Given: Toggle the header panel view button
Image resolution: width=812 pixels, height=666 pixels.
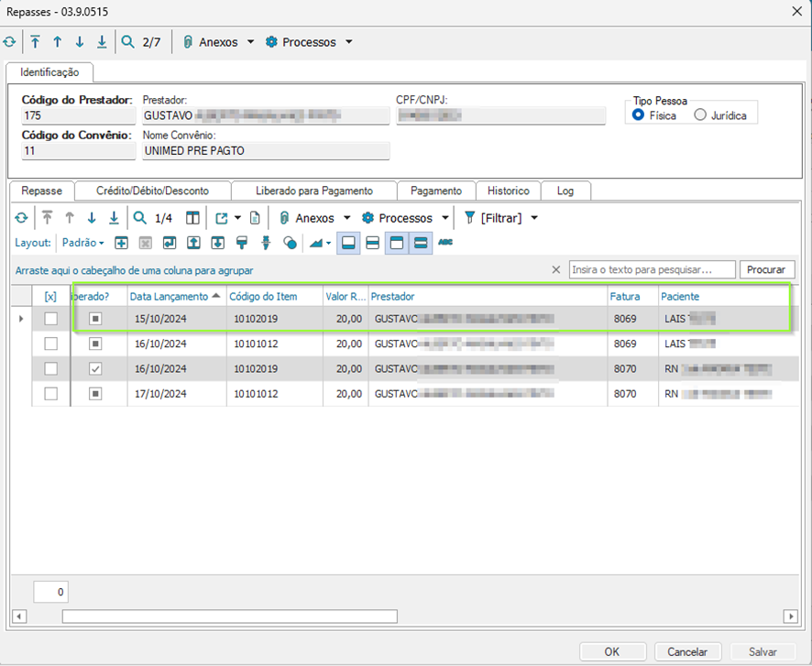Looking at the screenshot, I should (397, 243).
